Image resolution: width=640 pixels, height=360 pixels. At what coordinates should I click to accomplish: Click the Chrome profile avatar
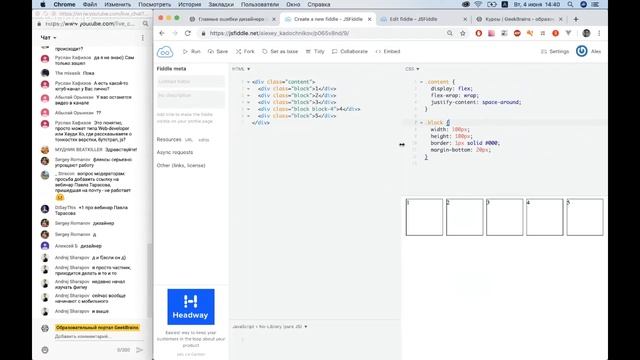pyautogui.click(x=587, y=33)
